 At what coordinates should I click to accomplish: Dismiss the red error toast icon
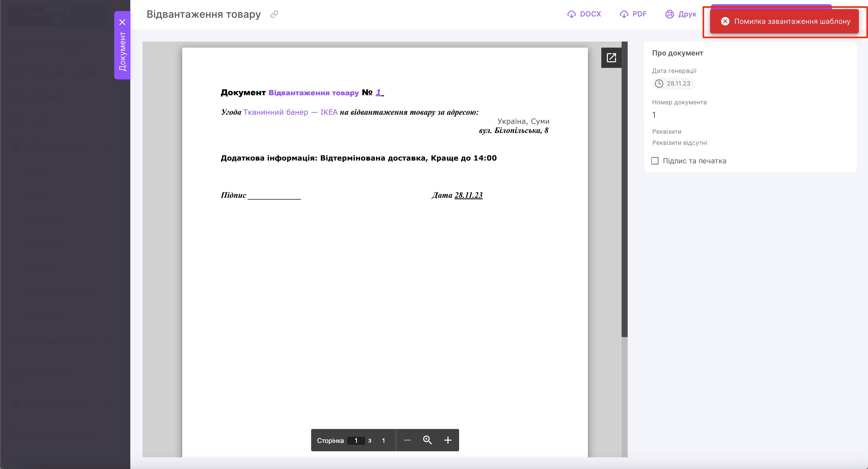pos(725,22)
